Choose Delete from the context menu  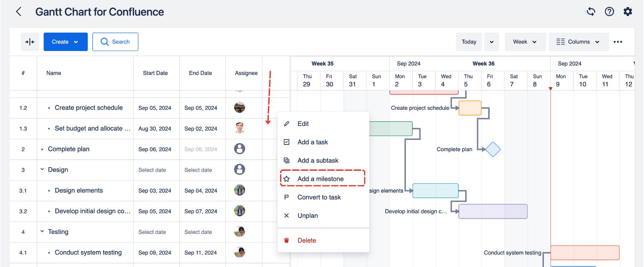click(x=306, y=240)
